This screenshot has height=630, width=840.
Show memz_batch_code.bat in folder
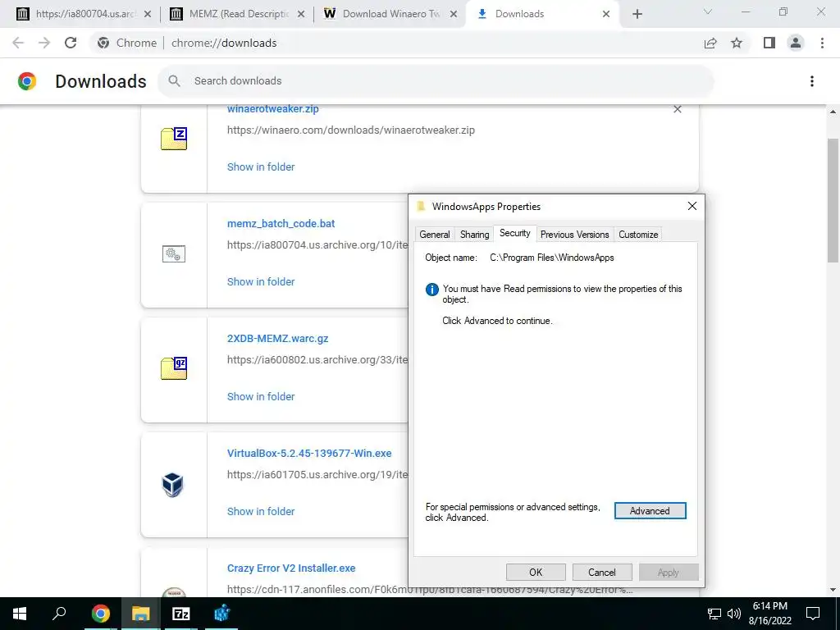pyautogui.click(x=261, y=282)
